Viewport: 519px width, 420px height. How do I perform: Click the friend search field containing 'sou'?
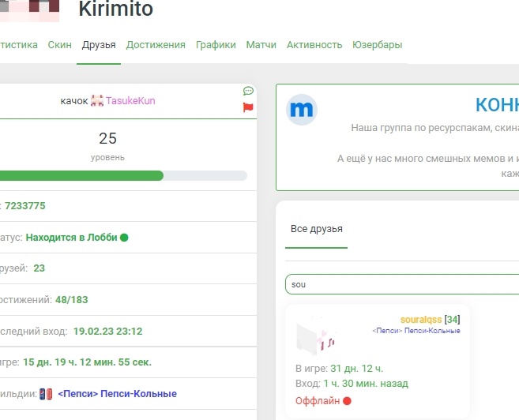[403, 283]
